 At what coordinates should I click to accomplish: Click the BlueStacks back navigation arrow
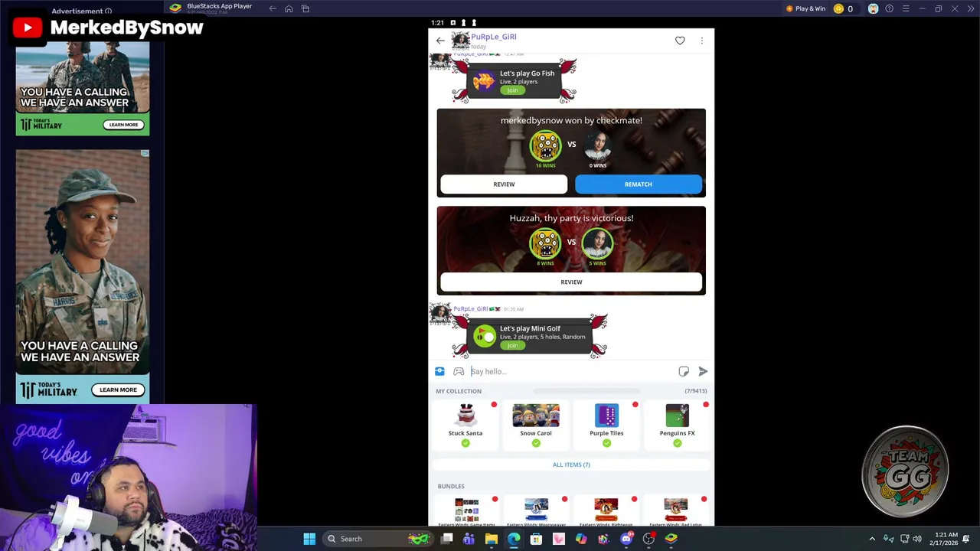[x=273, y=8]
